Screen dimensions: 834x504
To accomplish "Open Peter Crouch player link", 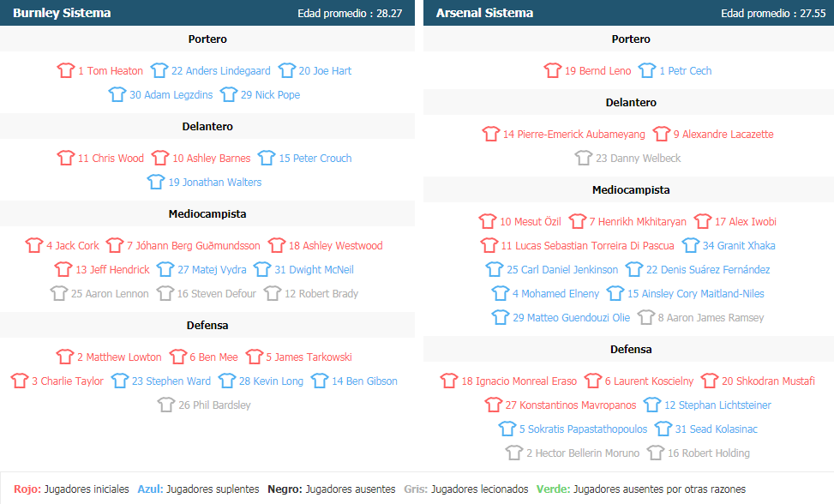I will click(315, 159).
